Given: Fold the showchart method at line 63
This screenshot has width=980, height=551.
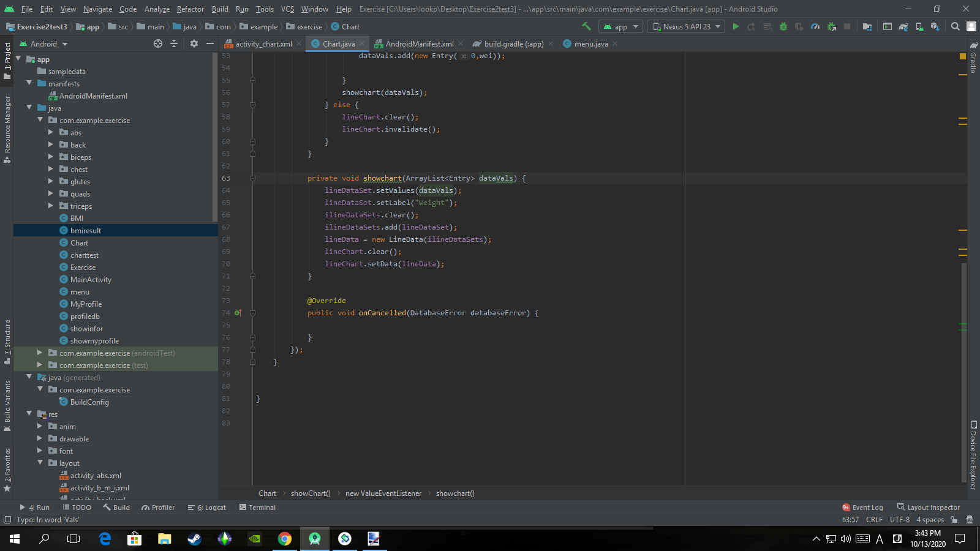Looking at the screenshot, I should (252, 178).
